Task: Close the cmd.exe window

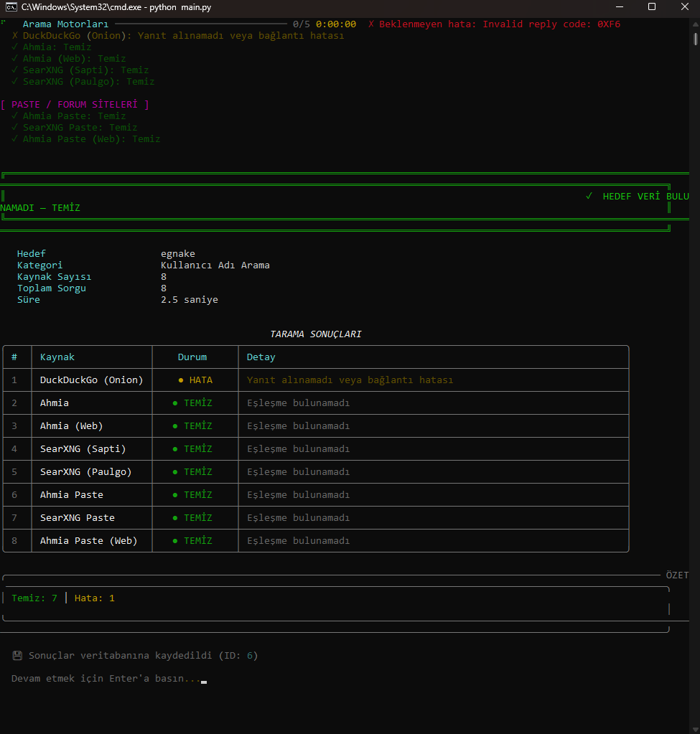Action: 684,7
